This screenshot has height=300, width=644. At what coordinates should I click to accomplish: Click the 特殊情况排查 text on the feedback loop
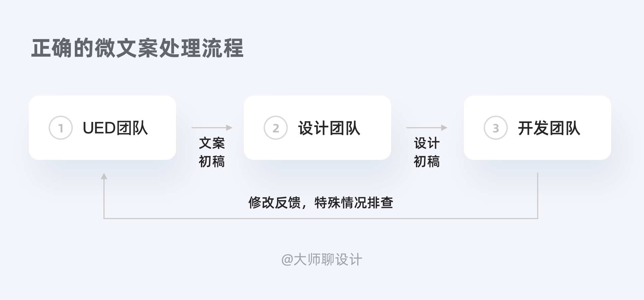(x=354, y=203)
